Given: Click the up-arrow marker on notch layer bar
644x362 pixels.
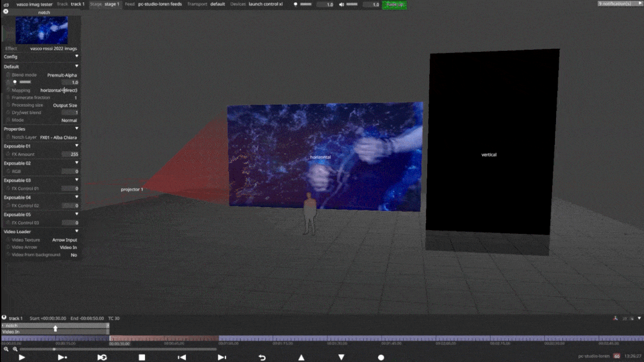Looking at the screenshot, I should point(55,328).
